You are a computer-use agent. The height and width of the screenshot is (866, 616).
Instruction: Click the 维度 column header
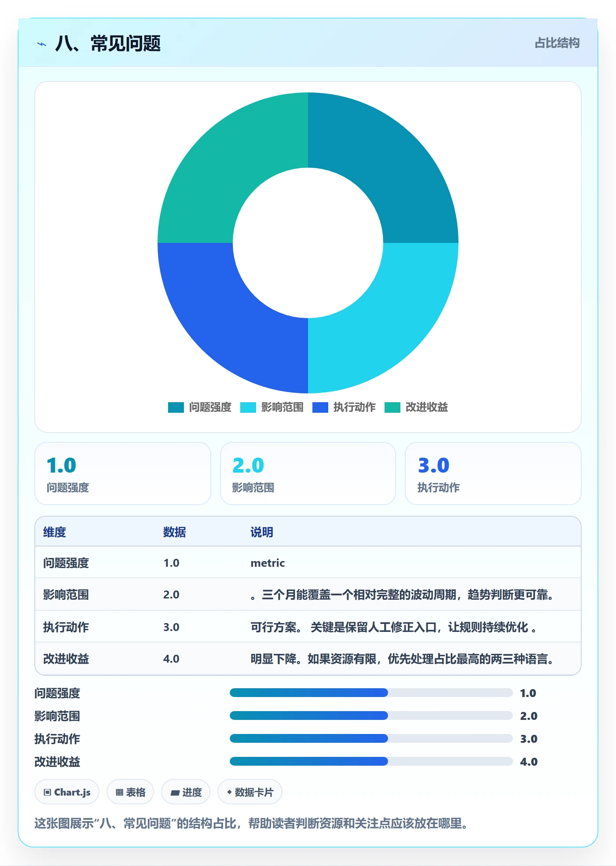coord(55,532)
